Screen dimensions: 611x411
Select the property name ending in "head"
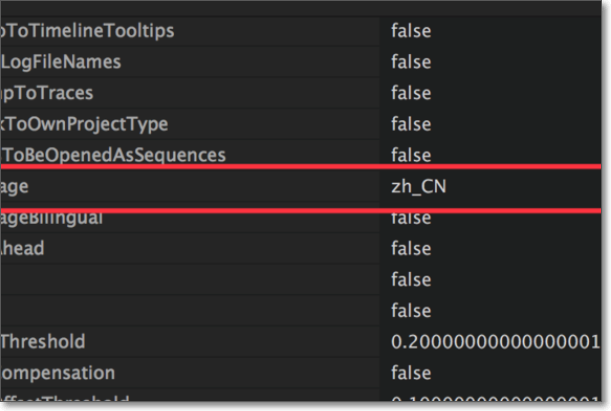point(22,249)
